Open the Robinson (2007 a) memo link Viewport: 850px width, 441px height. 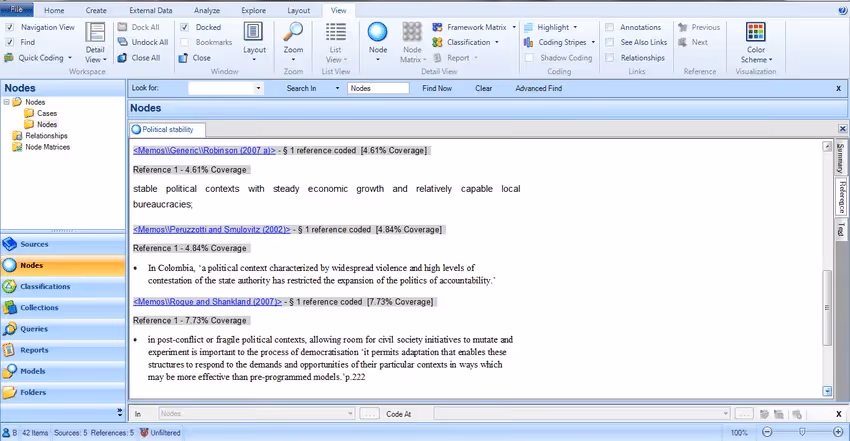point(204,151)
